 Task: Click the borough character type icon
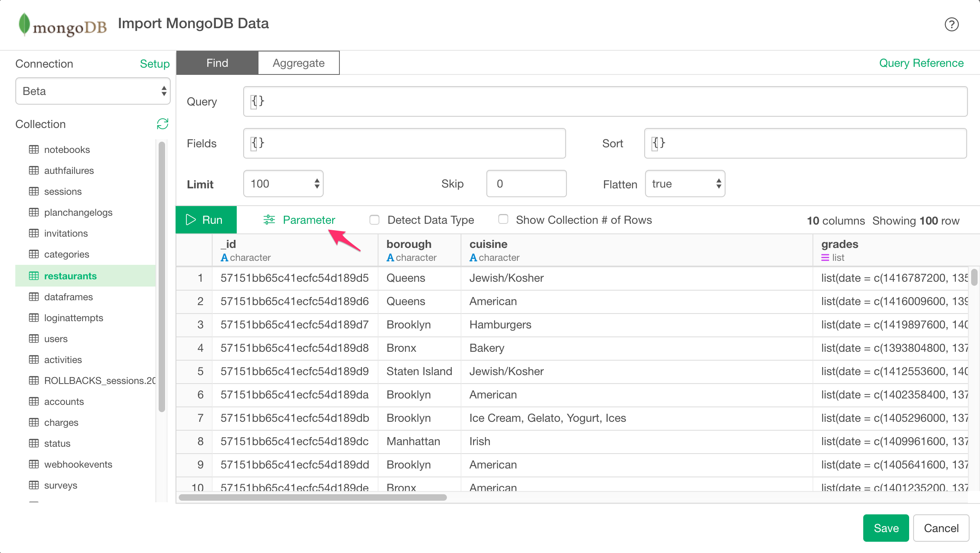coord(390,258)
